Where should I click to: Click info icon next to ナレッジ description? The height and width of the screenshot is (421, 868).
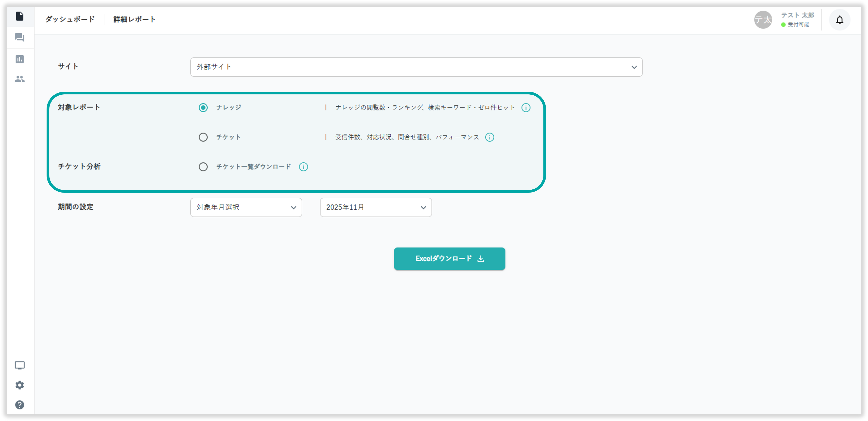point(526,108)
